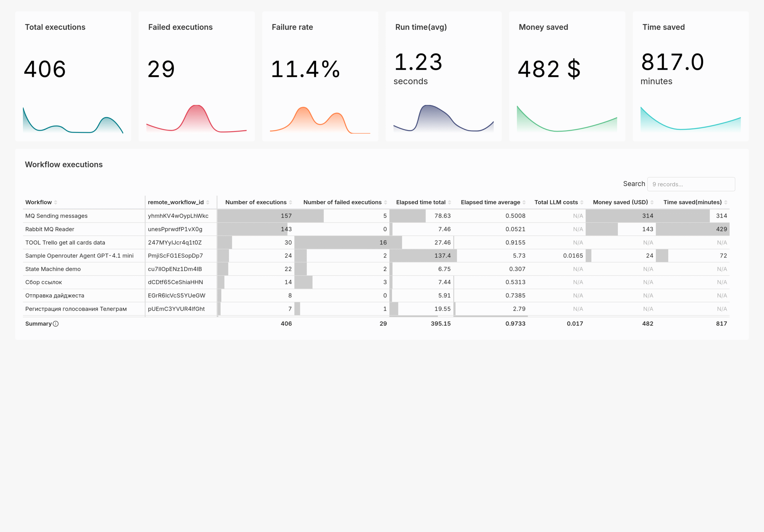764x532 pixels.
Task: Sort by Total LLM costs
Action: 583,202
